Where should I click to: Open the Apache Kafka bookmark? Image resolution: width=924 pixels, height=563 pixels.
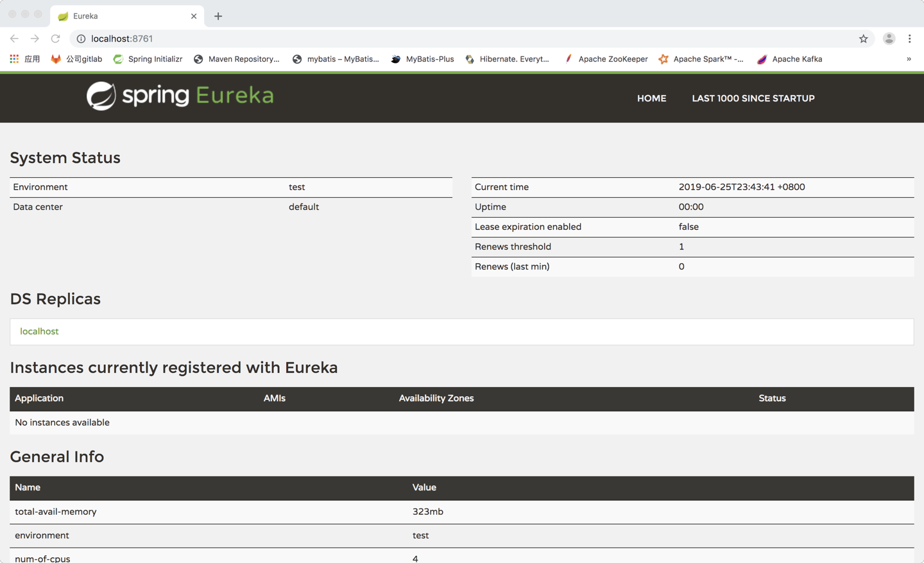[790, 59]
